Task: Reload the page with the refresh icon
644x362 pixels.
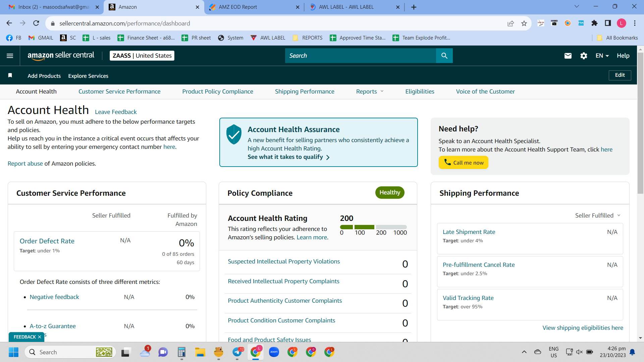Action: [x=36, y=23]
